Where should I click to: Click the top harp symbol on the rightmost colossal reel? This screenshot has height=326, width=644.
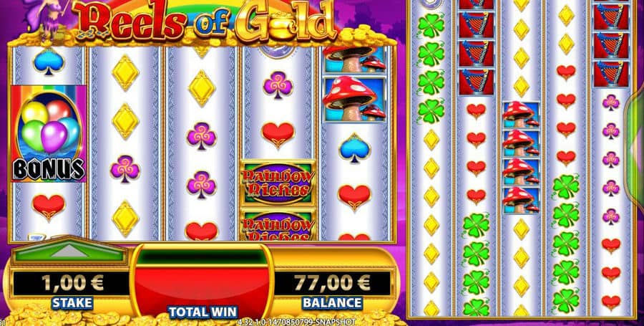[611, 17]
